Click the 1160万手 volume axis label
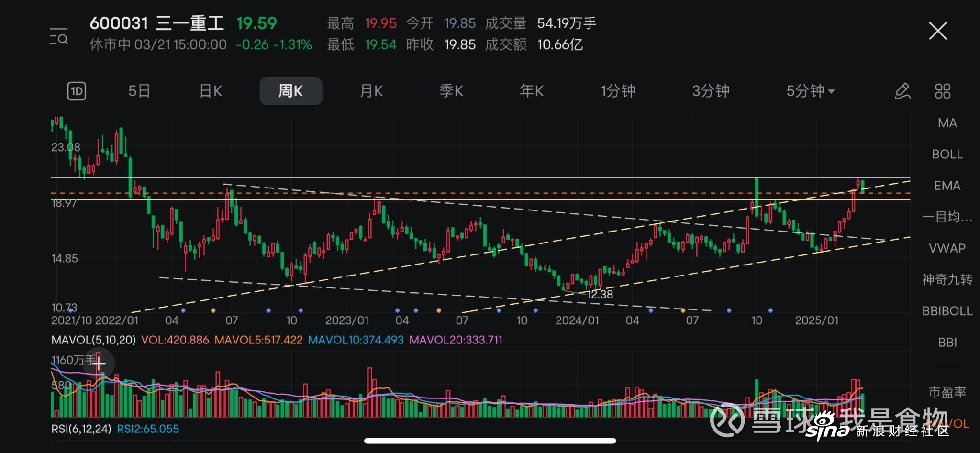Screen dimensions: 980x453 point(73,360)
